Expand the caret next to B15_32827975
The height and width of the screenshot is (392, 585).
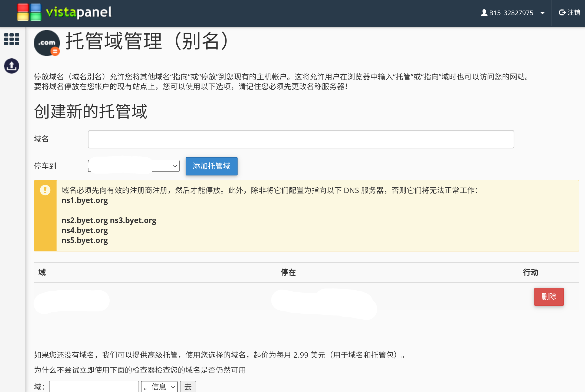tap(542, 13)
